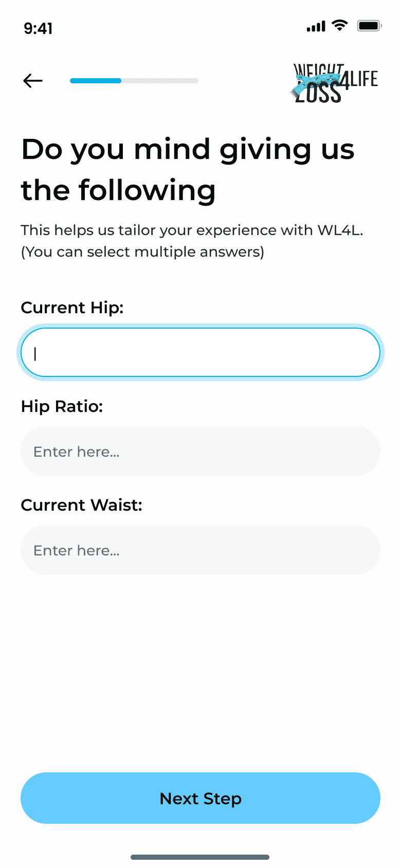The height and width of the screenshot is (868, 401).
Task: Select the Hip Ratio input field
Action: 200,451
